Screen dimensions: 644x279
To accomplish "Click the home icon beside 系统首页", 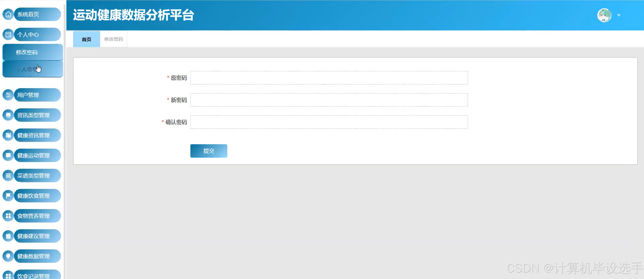I will (8, 14).
